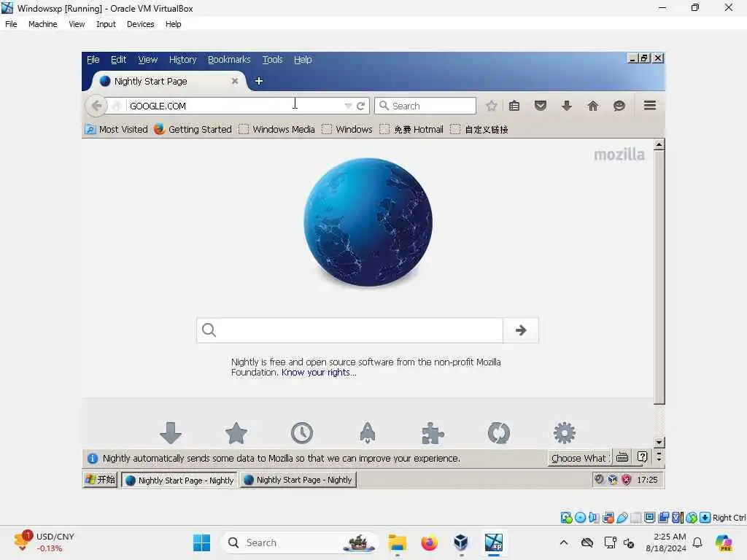Click the info icon in notification bar
The height and width of the screenshot is (560, 747).
pyautogui.click(x=93, y=458)
